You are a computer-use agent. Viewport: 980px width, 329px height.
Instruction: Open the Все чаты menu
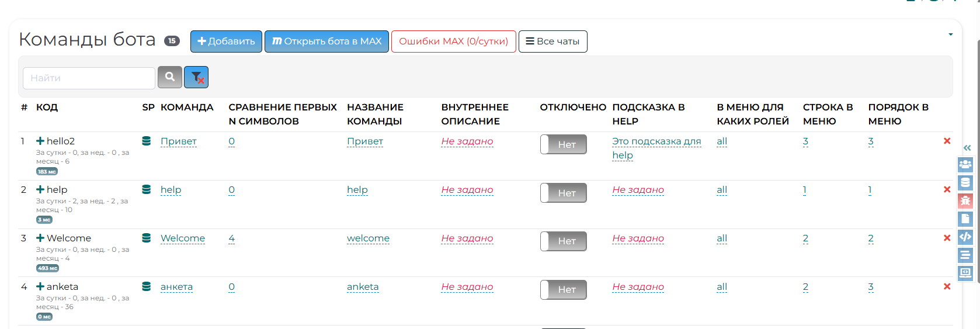(552, 41)
